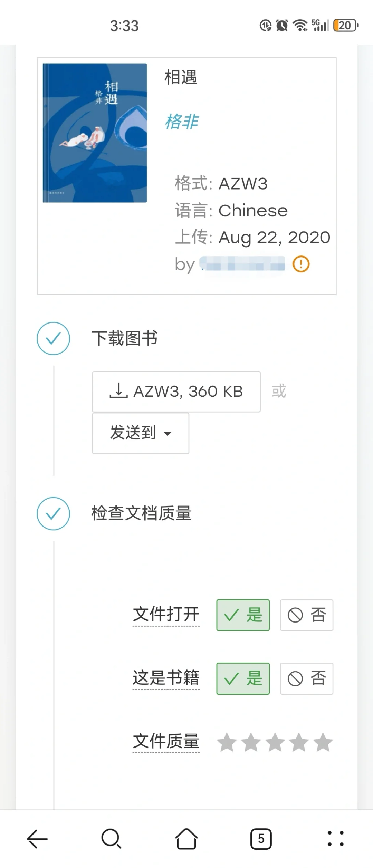Download the AZW3, 360 KB file
The width and height of the screenshot is (373, 868).
click(x=176, y=392)
